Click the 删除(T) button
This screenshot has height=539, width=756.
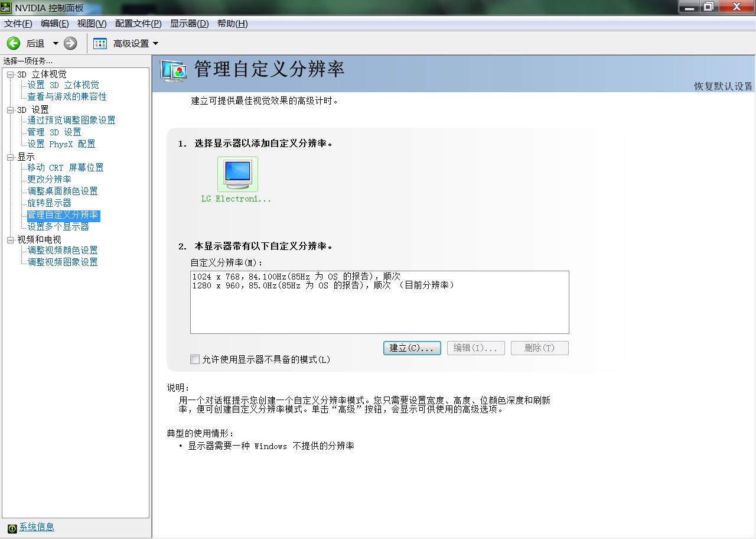tap(540, 348)
